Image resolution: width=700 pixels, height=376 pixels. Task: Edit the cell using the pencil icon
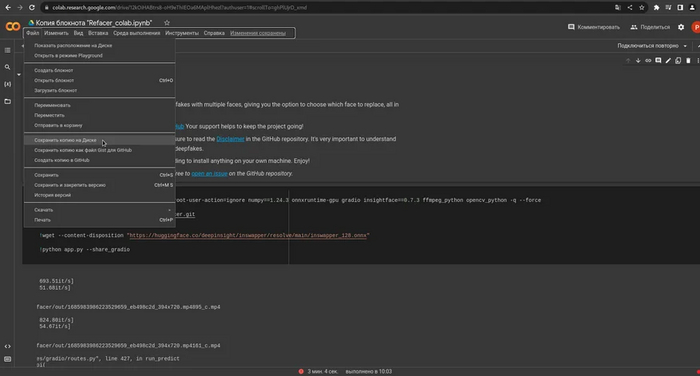668,60
